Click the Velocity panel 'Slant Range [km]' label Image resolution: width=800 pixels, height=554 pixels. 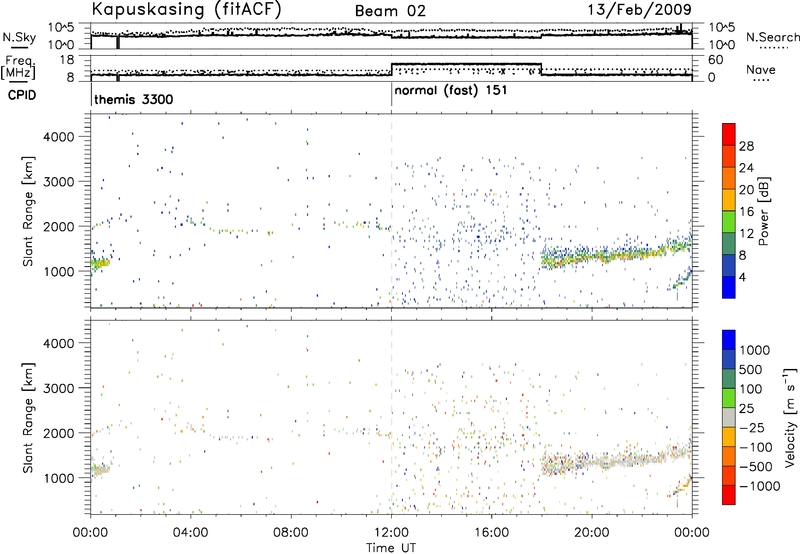pyautogui.click(x=28, y=418)
